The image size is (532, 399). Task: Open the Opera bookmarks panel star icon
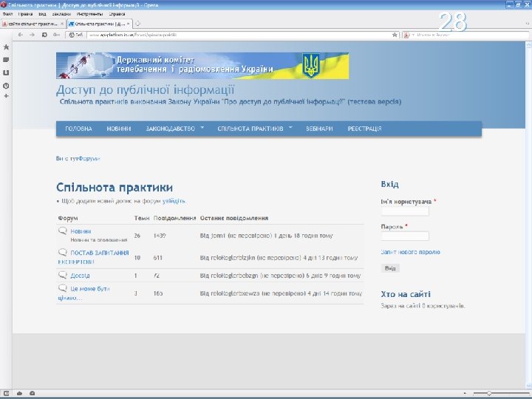click(6, 47)
